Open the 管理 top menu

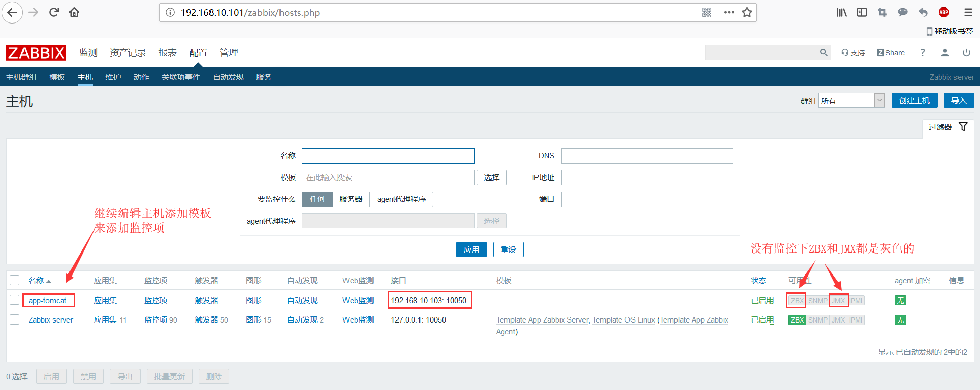pos(229,53)
